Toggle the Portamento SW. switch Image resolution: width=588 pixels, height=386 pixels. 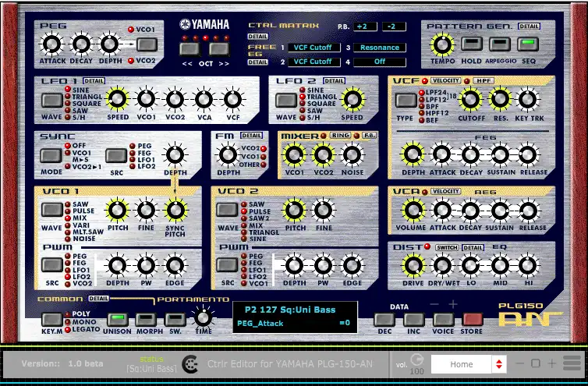pos(175,320)
